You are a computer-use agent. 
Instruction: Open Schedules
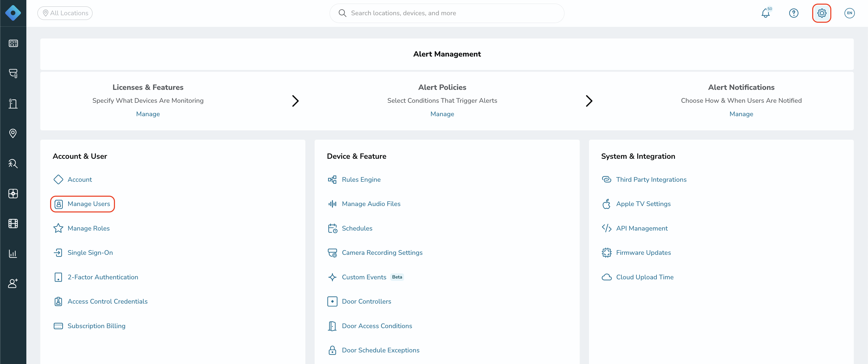pos(357,228)
